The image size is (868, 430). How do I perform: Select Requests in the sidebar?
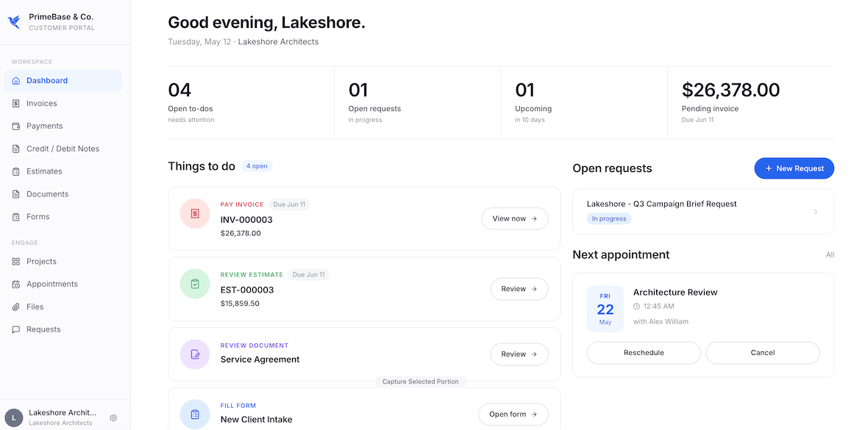point(63,330)
